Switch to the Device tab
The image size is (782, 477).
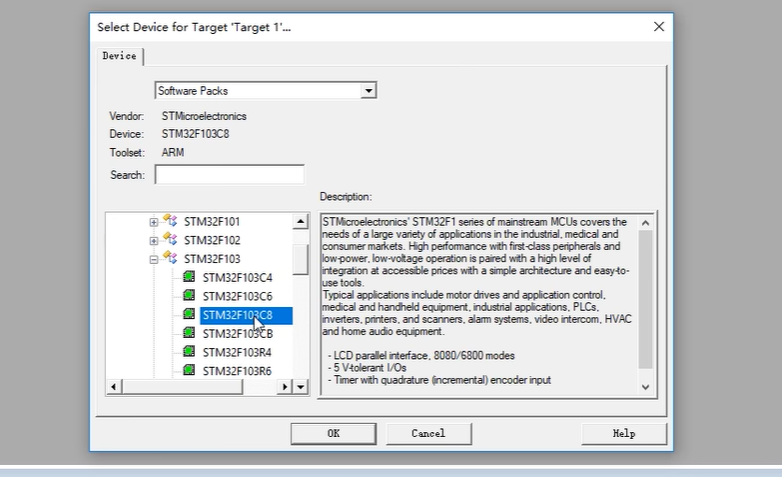(x=120, y=56)
